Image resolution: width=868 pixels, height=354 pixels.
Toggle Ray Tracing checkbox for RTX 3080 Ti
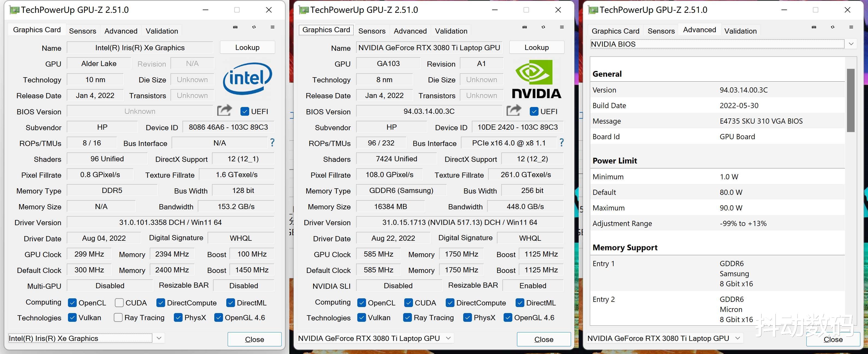pos(407,318)
